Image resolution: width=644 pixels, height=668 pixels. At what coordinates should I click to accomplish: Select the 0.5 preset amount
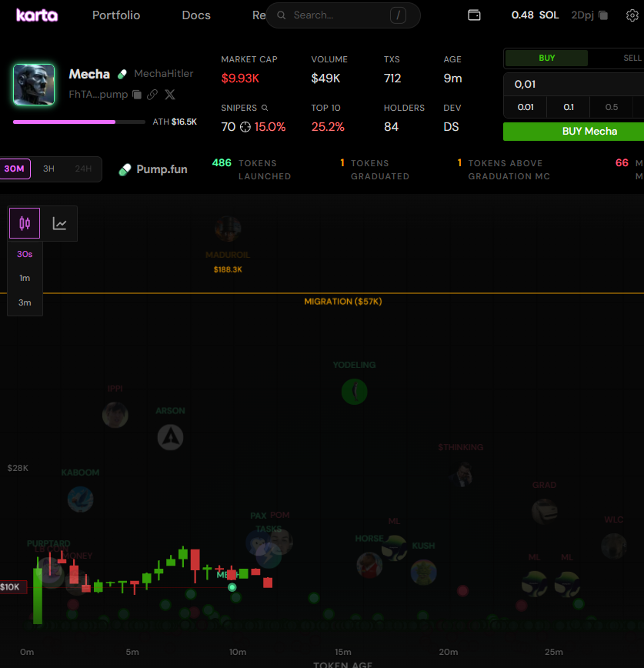tap(611, 108)
